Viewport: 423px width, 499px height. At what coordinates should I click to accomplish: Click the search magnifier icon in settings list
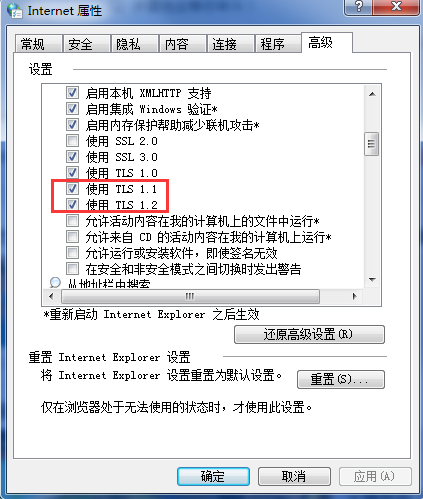tap(55, 283)
